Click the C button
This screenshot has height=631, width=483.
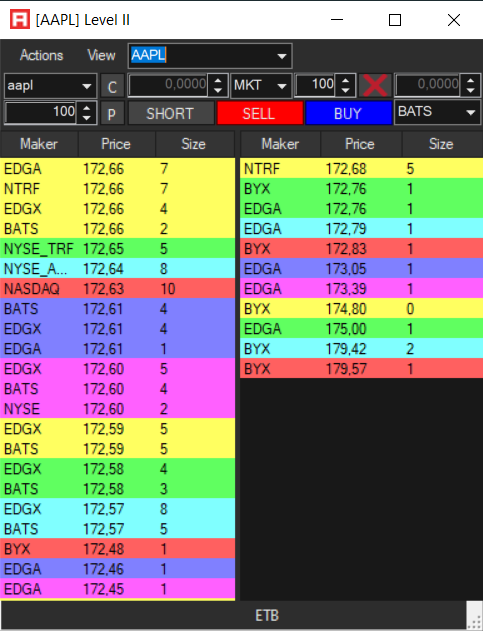[112, 86]
